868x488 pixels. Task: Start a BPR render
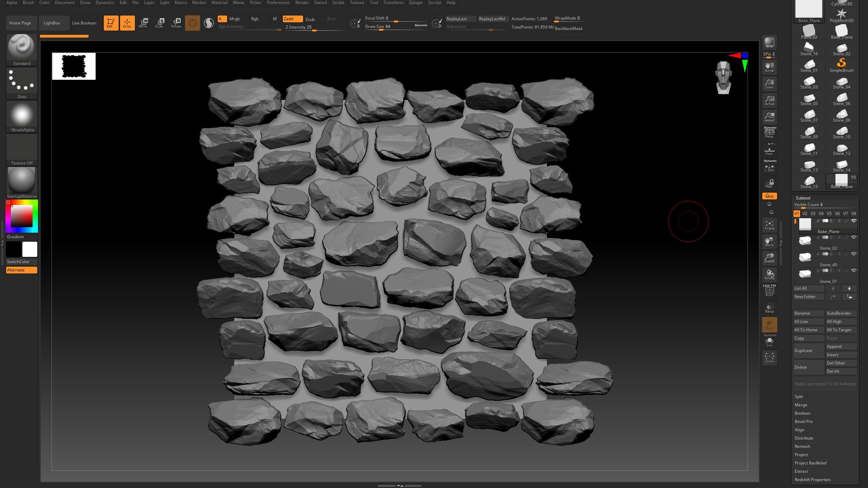coord(769,43)
